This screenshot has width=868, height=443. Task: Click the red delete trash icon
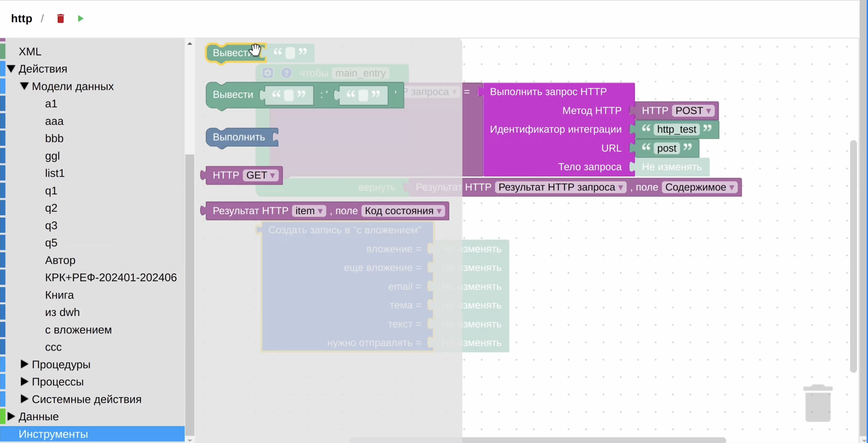point(60,18)
